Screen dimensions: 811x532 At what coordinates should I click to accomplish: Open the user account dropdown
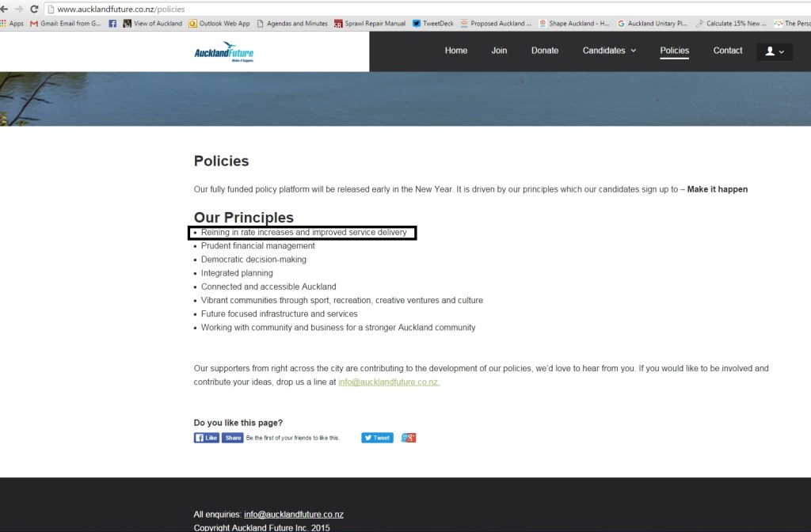click(774, 51)
